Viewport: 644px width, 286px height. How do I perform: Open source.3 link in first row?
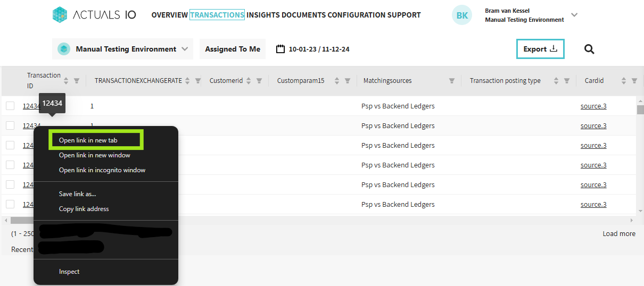pos(593,106)
